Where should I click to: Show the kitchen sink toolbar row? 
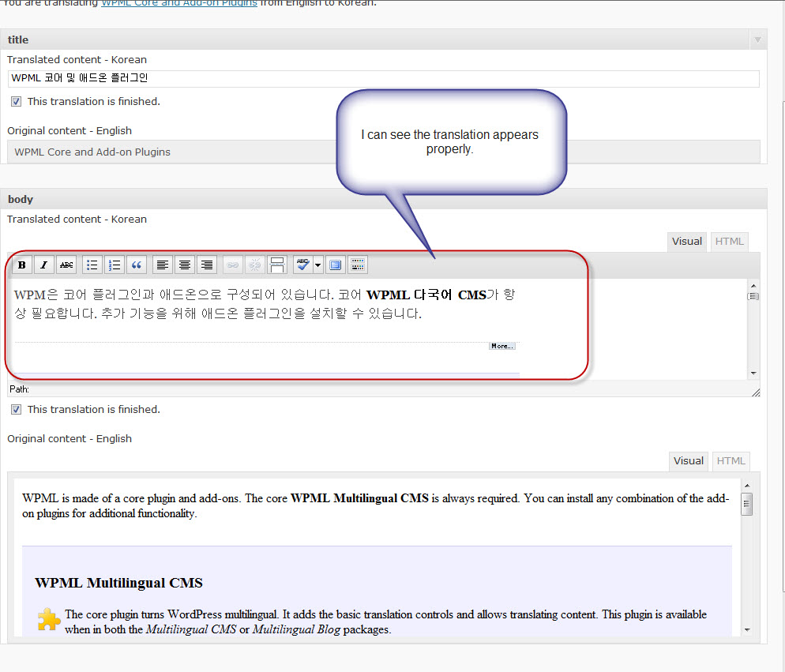coord(358,265)
